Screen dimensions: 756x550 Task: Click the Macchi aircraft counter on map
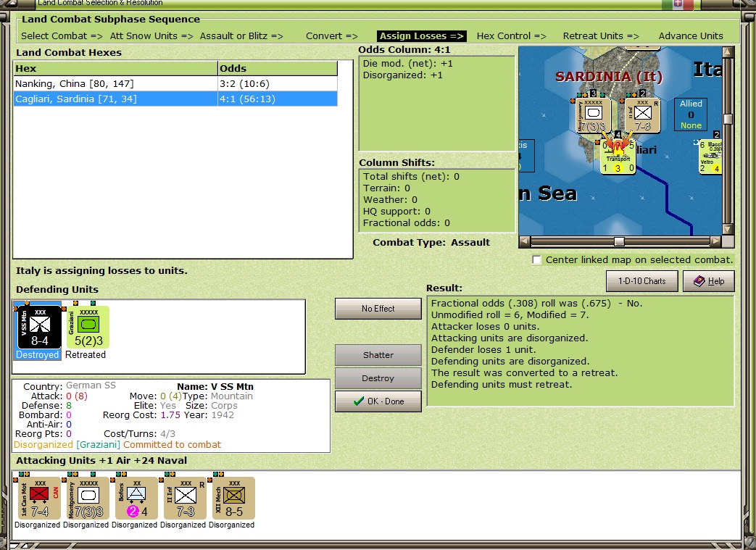pos(710,157)
